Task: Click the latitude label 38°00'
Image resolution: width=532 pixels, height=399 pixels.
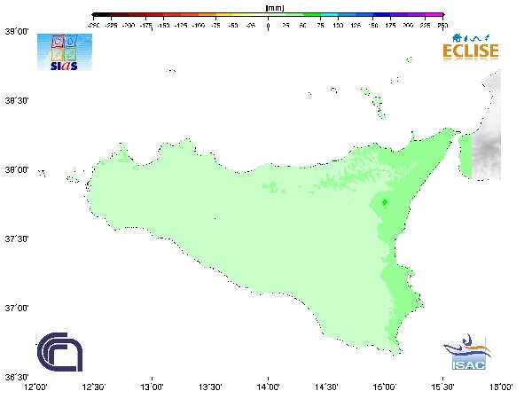Action: coord(17,169)
